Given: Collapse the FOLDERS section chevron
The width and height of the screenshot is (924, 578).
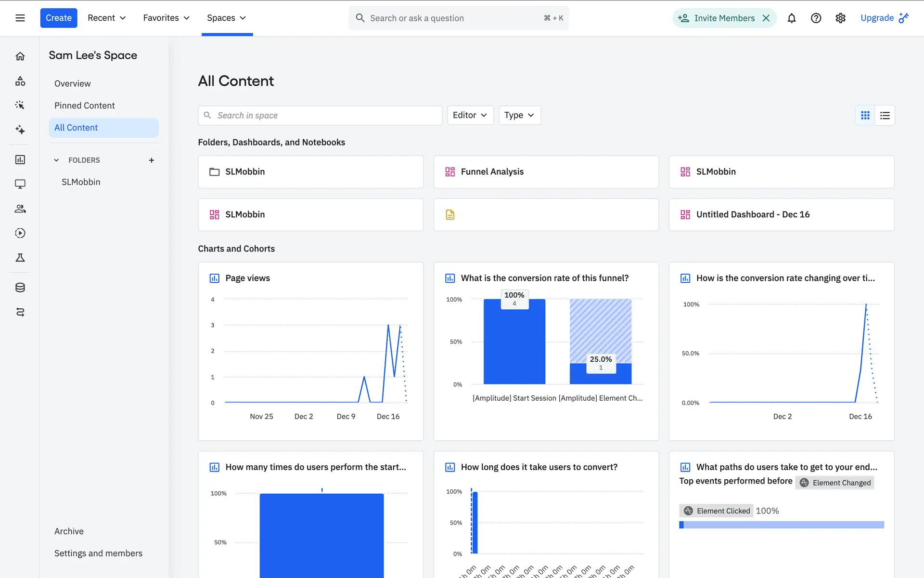Looking at the screenshot, I should [56, 160].
